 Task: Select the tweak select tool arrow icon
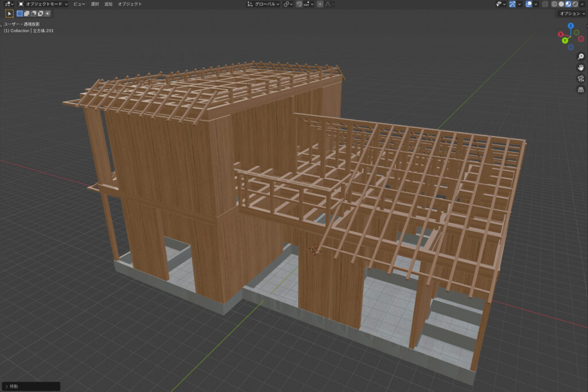pos(10,13)
